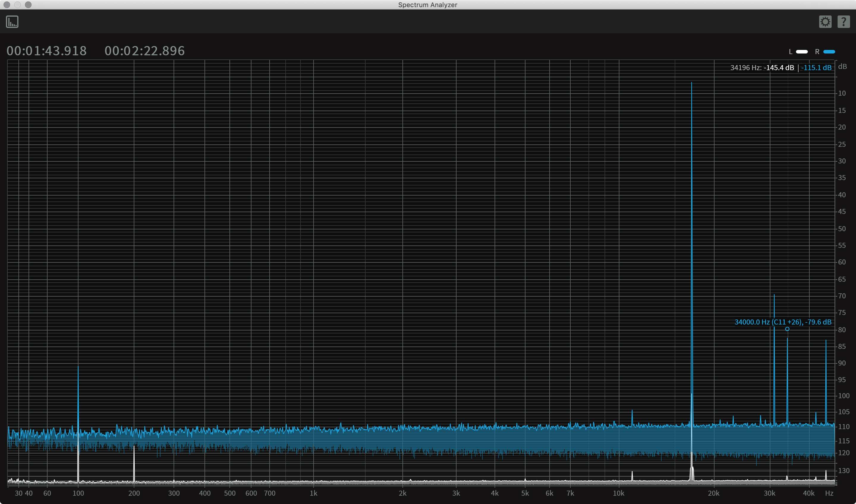The image size is (856, 504).
Task: Click the circular peak marker at 34000 Hz
Action: (787, 329)
